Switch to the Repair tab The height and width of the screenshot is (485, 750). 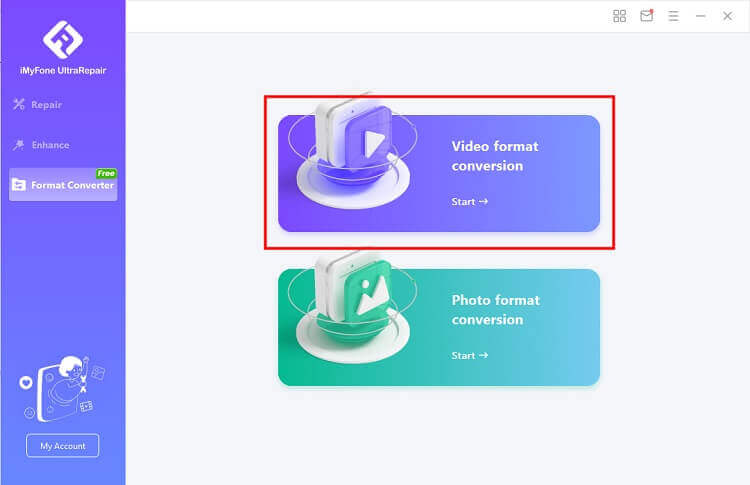(x=46, y=105)
